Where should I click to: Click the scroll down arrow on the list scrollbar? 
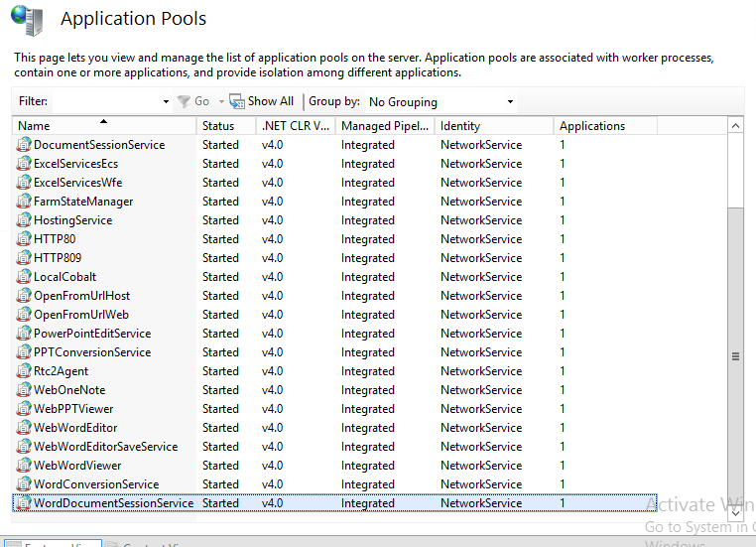[x=735, y=513]
